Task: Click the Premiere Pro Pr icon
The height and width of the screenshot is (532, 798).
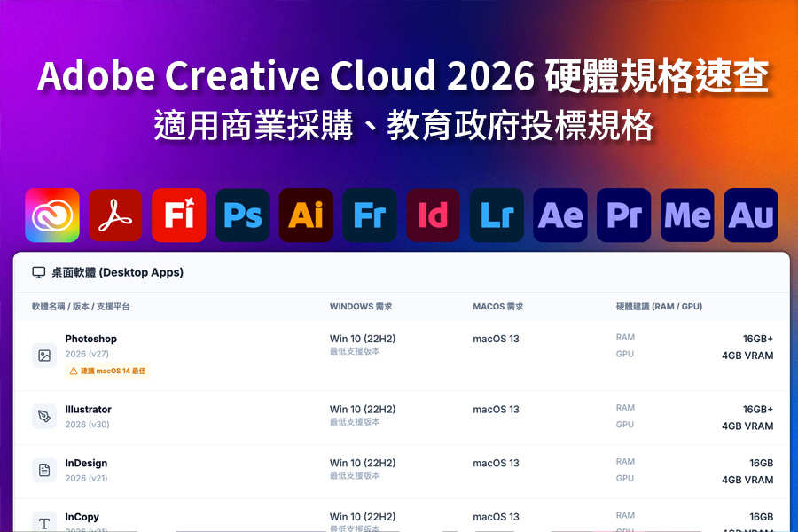Action: point(624,215)
